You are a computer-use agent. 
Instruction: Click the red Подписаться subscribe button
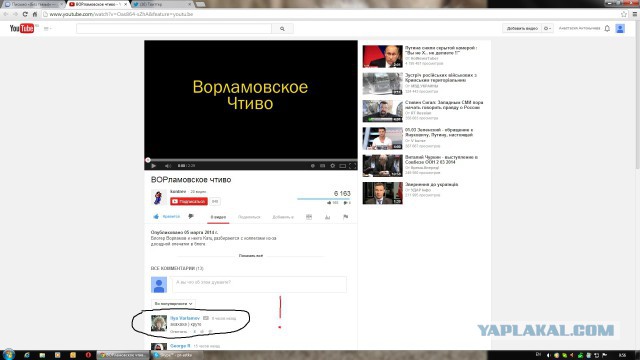(x=189, y=201)
